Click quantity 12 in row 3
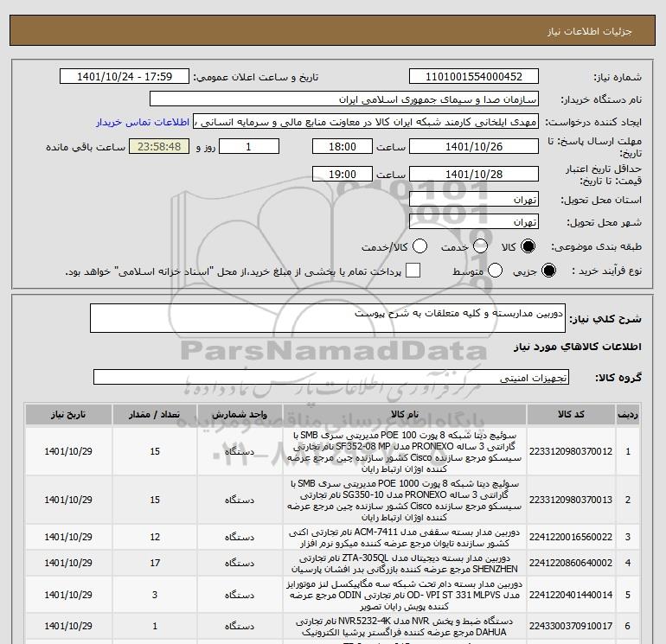This screenshot has width=666, height=644. click(x=155, y=537)
